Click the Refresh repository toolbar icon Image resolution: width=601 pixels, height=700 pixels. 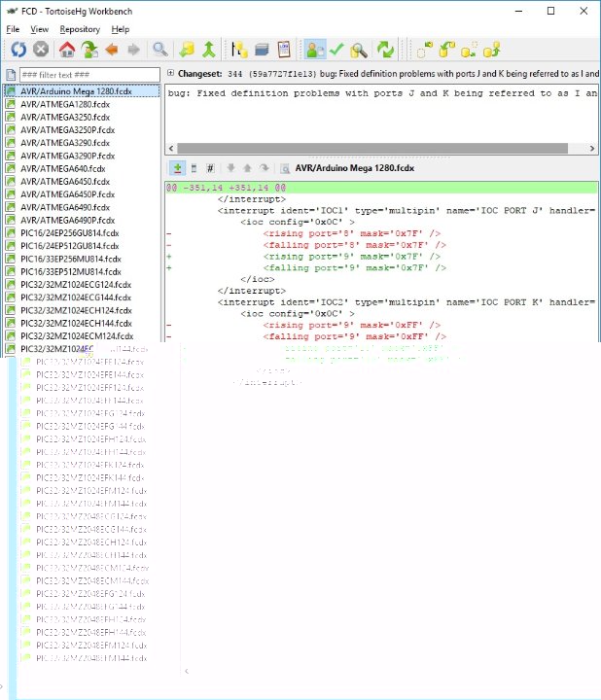(18, 50)
